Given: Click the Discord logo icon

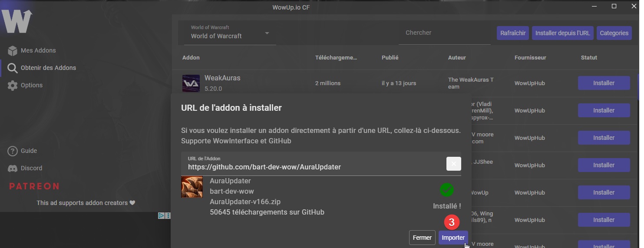Looking at the screenshot, I should tap(12, 168).
